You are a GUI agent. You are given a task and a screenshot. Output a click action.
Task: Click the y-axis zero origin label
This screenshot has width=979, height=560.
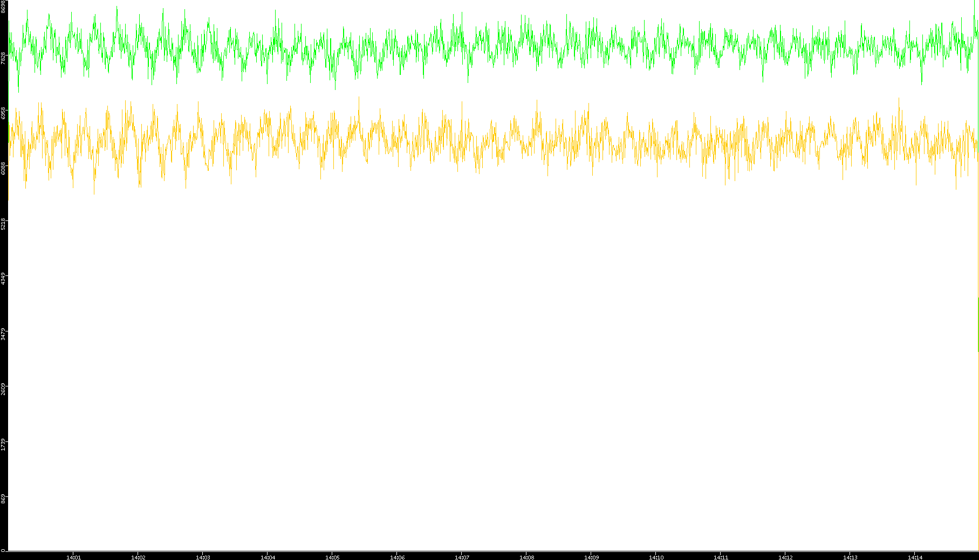[x=3, y=550]
